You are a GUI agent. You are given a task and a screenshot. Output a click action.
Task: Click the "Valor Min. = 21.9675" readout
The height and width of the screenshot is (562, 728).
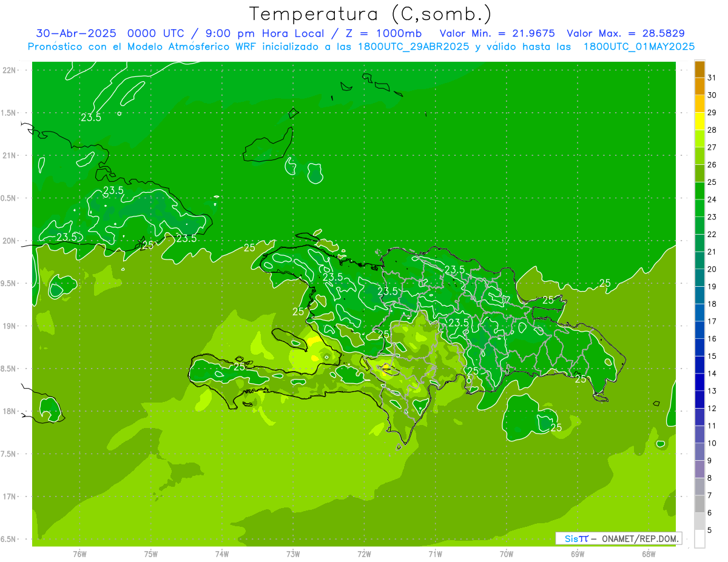click(497, 33)
